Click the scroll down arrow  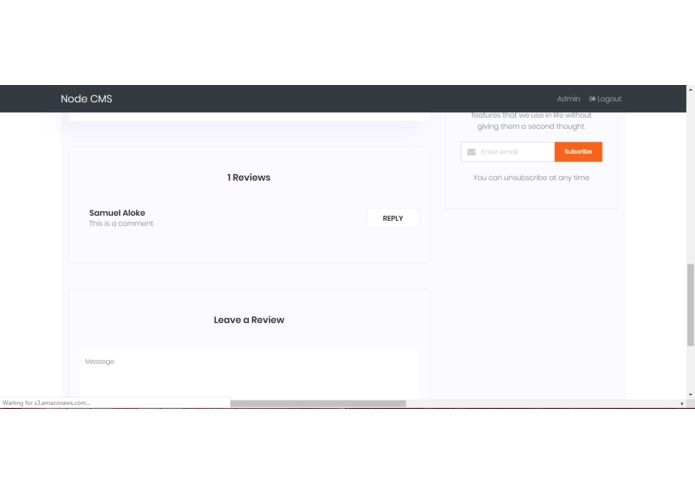[690, 394]
